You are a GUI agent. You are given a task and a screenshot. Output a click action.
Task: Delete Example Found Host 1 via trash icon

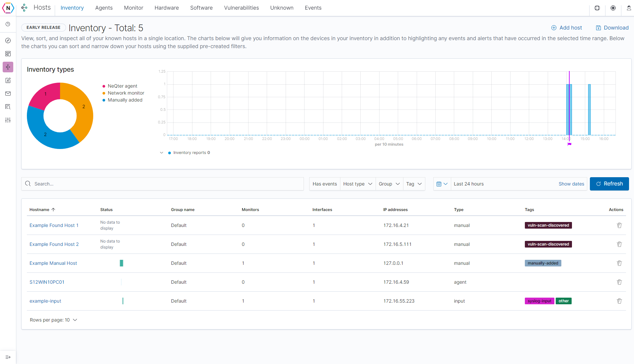619,225
